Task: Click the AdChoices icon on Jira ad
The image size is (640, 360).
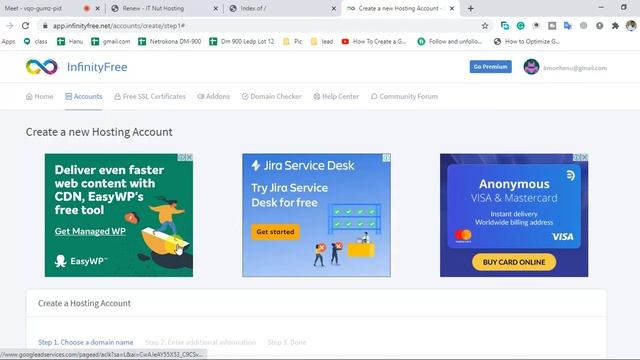Action: point(387,158)
